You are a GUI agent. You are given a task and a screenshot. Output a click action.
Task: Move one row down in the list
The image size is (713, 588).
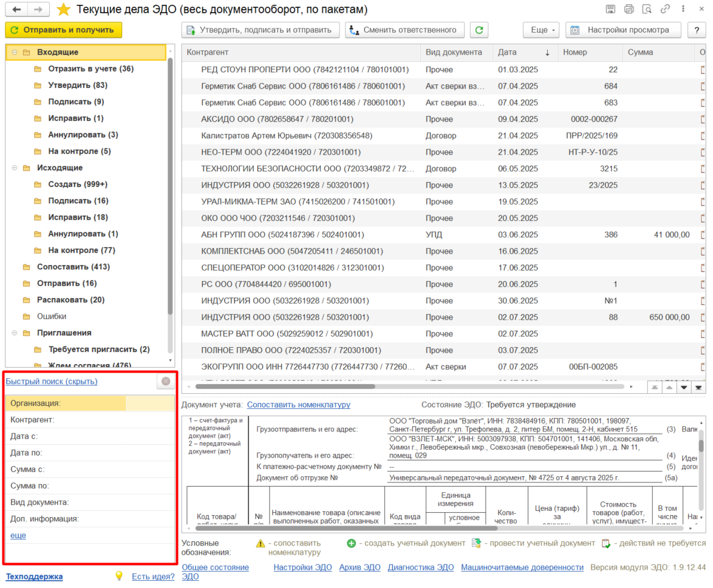click(x=684, y=387)
